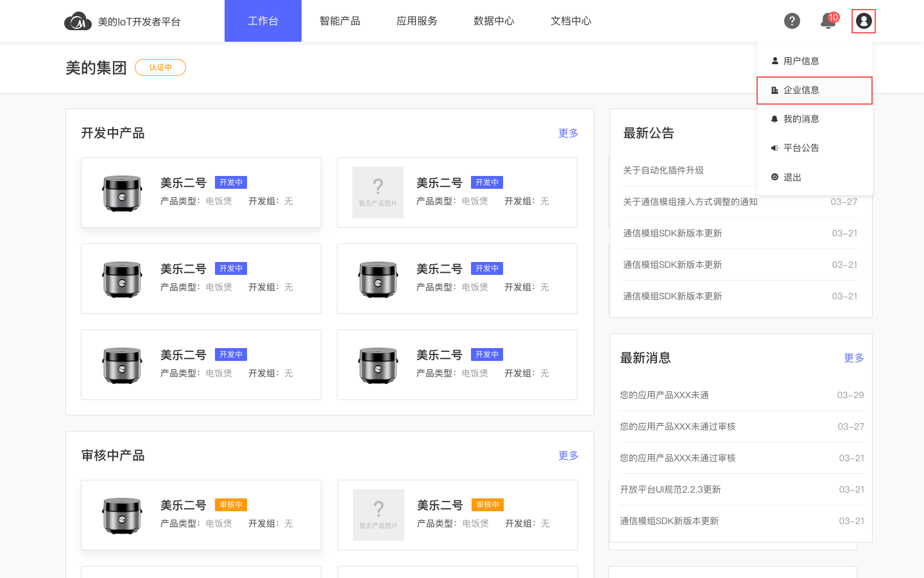Click 更多 in 审核中产品 section
Viewport: 924px width, 578px height.
[x=569, y=455]
